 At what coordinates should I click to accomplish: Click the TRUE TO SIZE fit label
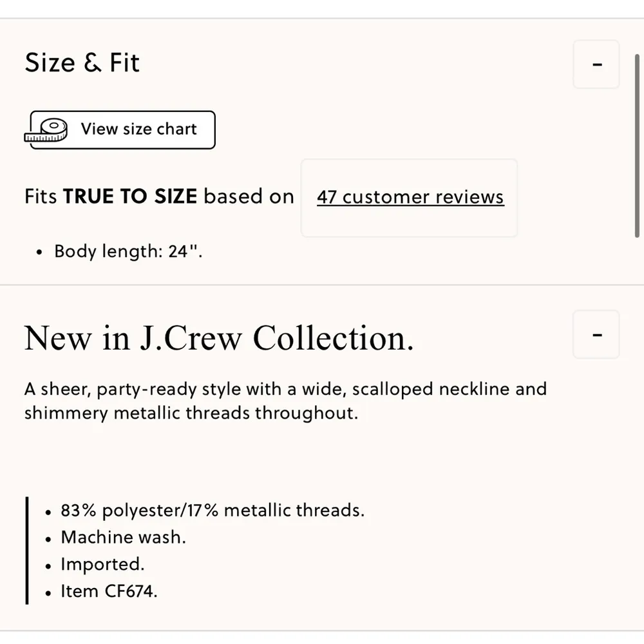[131, 196]
